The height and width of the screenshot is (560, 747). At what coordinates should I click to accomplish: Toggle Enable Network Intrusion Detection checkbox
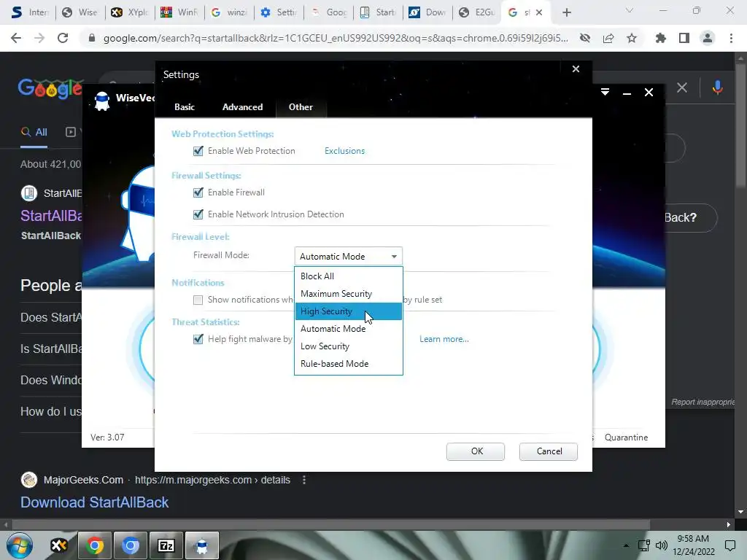pyautogui.click(x=198, y=214)
